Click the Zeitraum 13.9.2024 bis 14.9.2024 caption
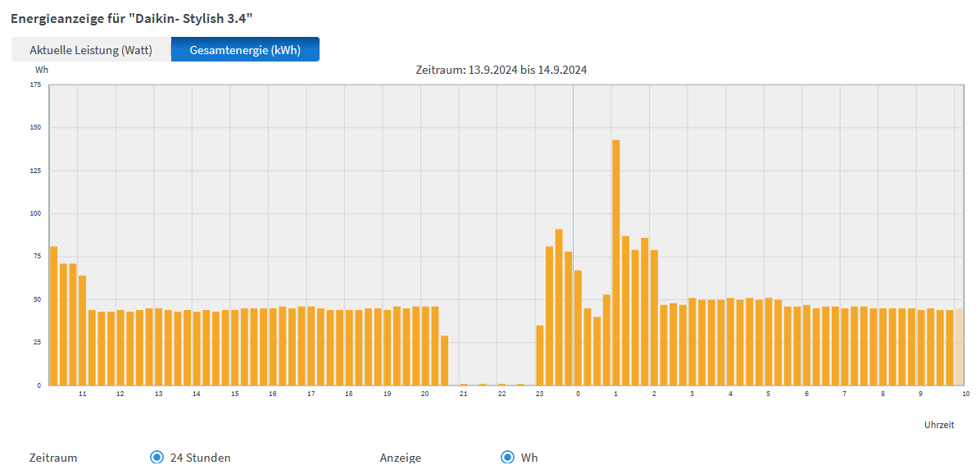This screenshot has height=465, width=980. (501, 70)
